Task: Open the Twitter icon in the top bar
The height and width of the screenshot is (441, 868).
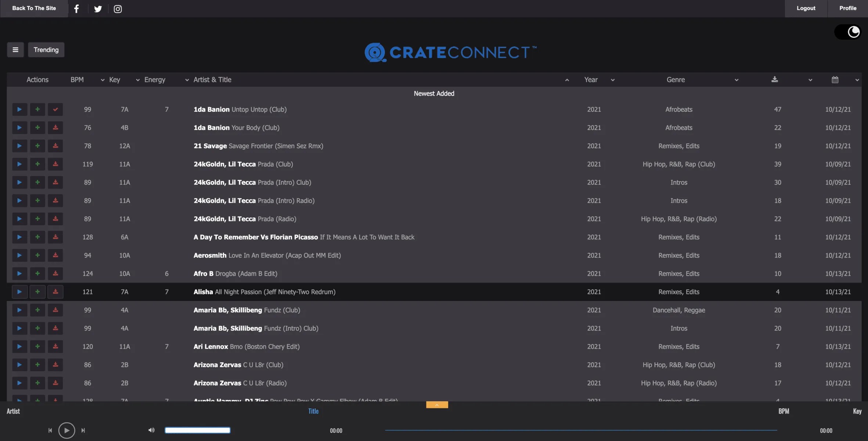Action: pos(97,8)
